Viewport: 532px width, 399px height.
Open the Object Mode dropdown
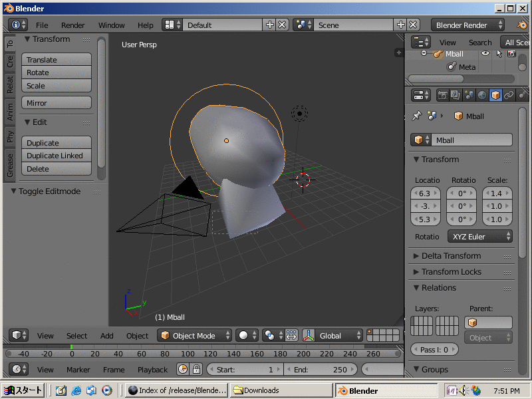tap(194, 336)
